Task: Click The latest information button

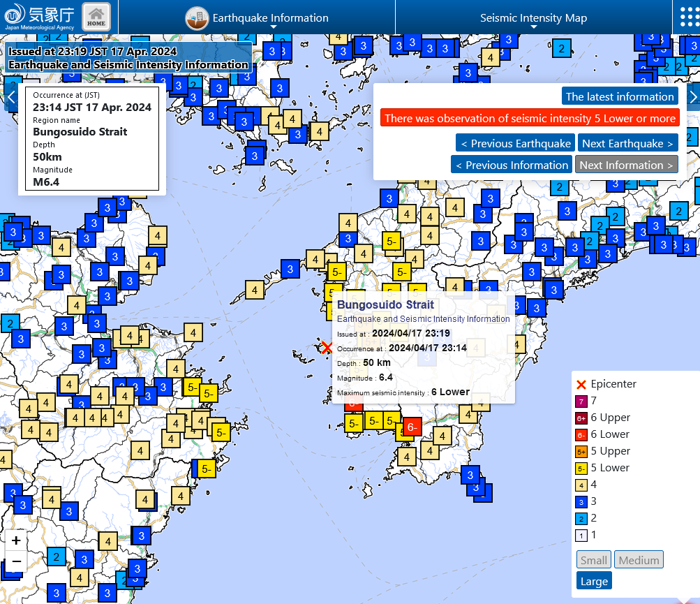Action: click(x=620, y=96)
